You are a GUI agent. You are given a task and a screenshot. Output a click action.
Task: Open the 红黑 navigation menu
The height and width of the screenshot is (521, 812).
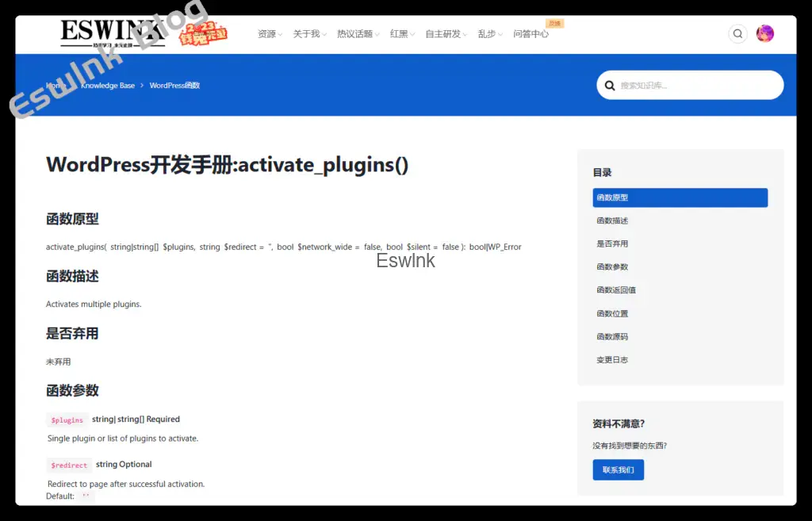coord(402,34)
